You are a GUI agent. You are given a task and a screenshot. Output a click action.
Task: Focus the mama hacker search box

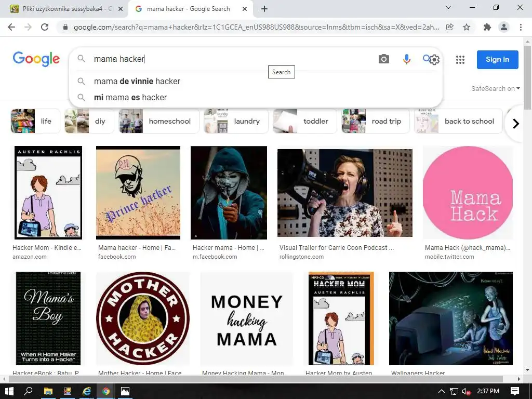(234, 59)
